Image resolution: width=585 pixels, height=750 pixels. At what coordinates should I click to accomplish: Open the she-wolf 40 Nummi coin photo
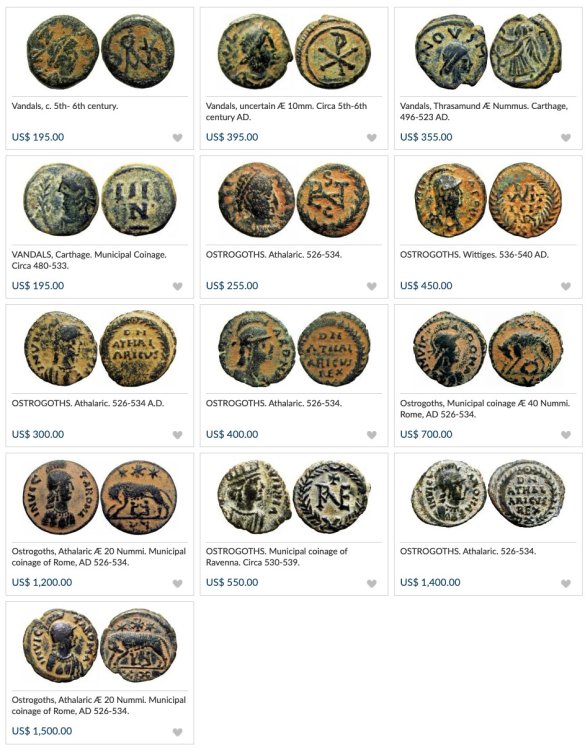click(x=488, y=349)
